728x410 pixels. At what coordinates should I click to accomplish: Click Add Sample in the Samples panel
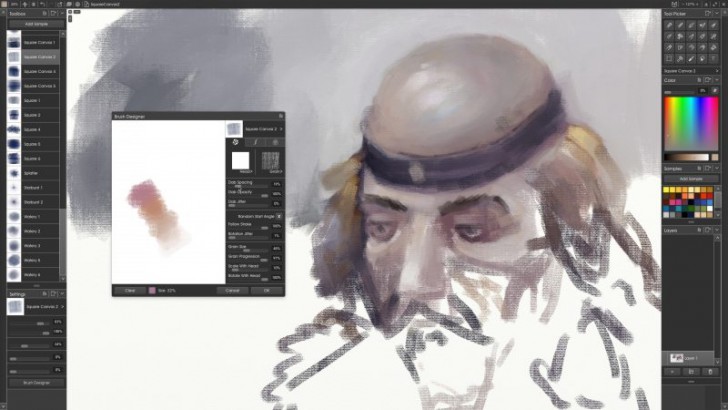click(x=691, y=179)
